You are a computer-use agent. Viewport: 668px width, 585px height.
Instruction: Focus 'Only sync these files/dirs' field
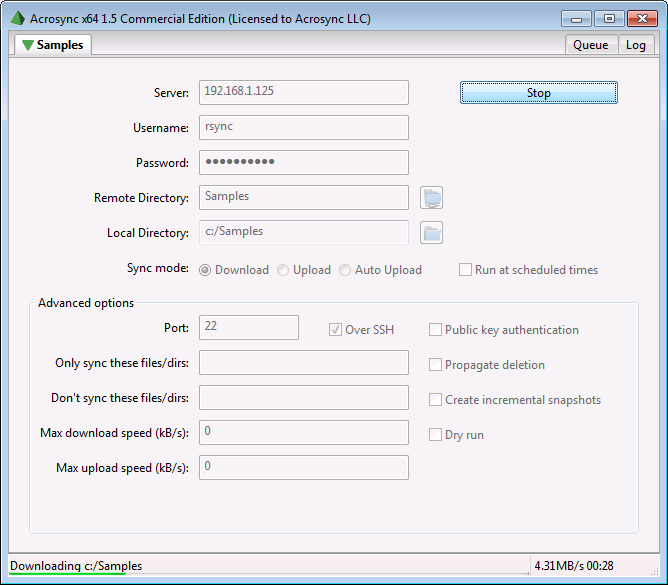pyautogui.click(x=304, y=363)
